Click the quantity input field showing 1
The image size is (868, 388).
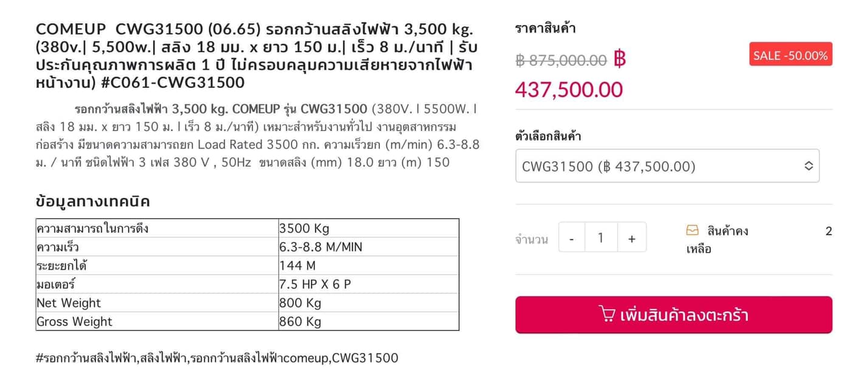tap(601, 237)
